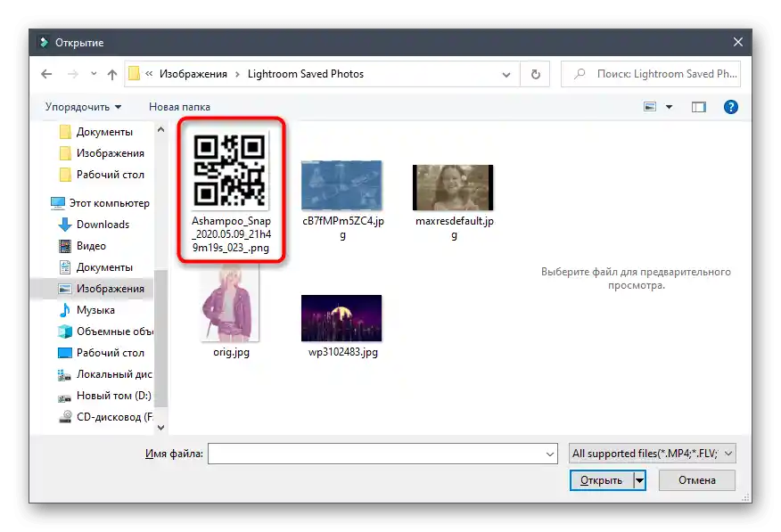Viewport: 781px width, 532px height.
Task: Select the QR code Ashampoo_Snap png thumbnail
Action: (x=231, y=172)
